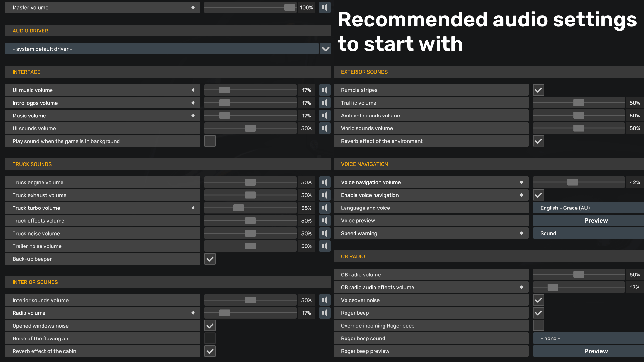
Task: Test Radio volume using its speaker icon
Action: click(325, 313)
